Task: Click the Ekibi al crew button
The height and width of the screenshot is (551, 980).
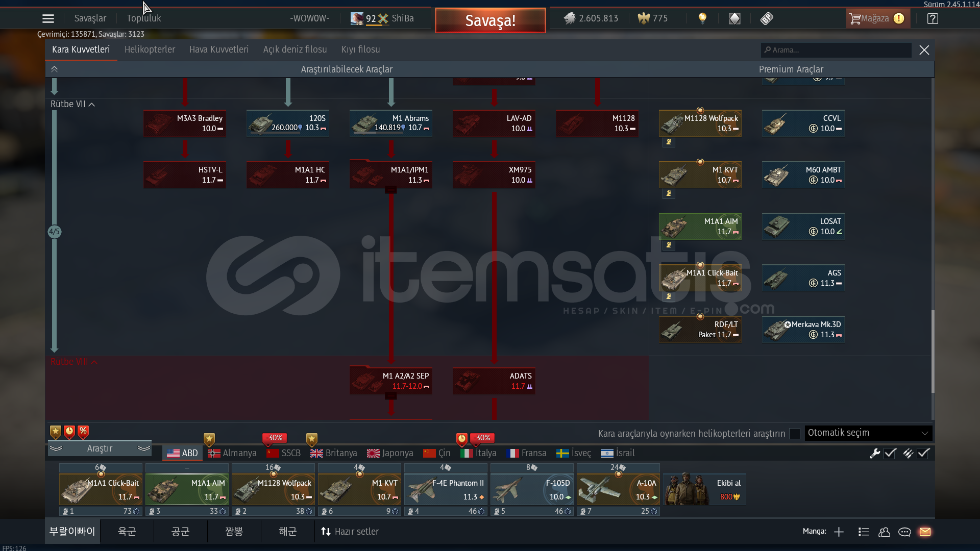Action: point(705,489)
